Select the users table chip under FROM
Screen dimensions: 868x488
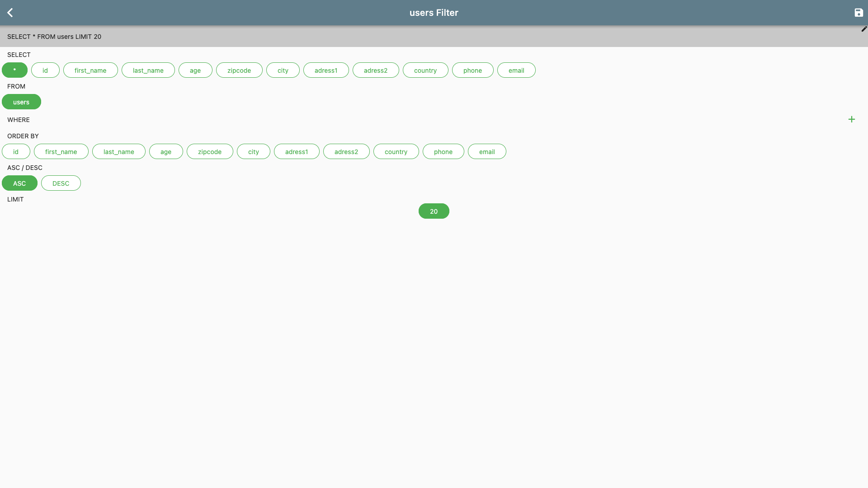[21, 102]
